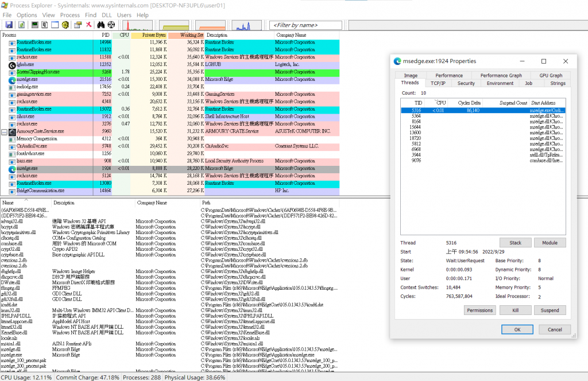This screenshot has height=381, width=588.
Task: Click the crosshair Find Window's Process icon
Action: point(111,25)
